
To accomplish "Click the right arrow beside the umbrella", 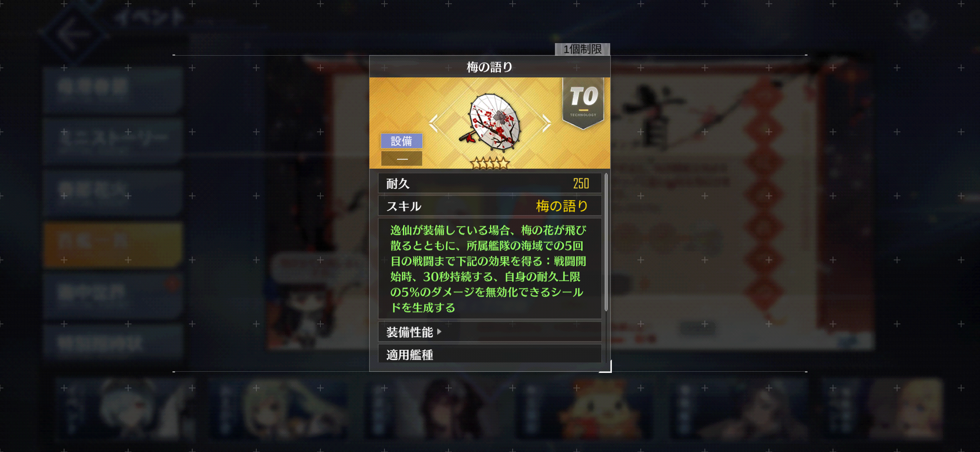I will pos(546,123).
